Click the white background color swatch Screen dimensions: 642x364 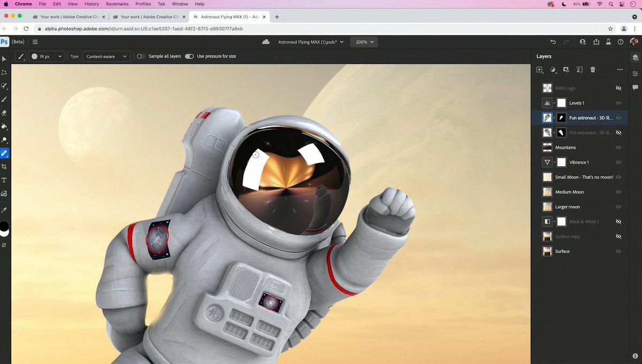[4, 233]
